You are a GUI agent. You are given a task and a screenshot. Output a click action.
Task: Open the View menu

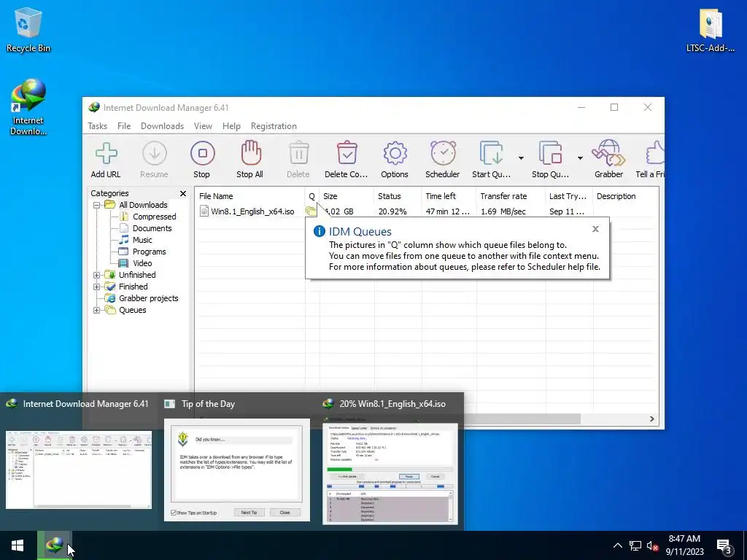(x=203, y=126)
